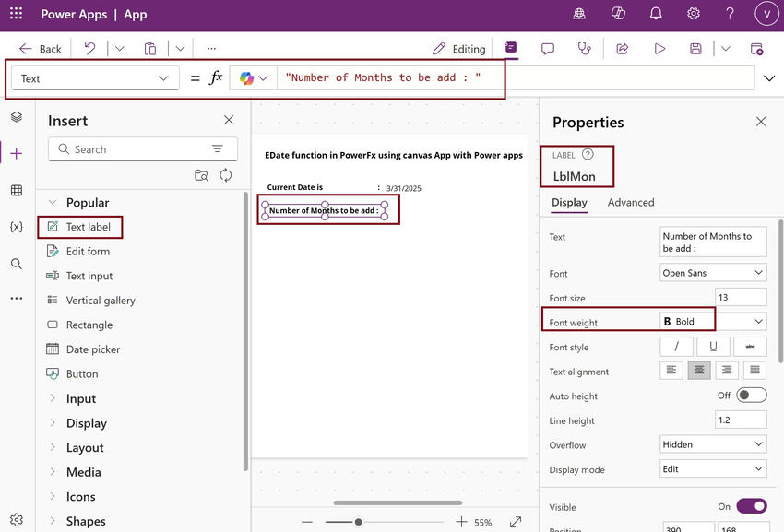Close the Insert panel
The height and width of the screenshot is (532, 784).
[229, 120]
